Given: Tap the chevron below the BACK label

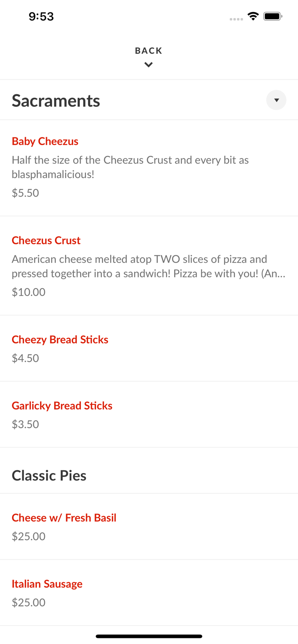Looking at the screenshot, I should [x=148, y=64].
